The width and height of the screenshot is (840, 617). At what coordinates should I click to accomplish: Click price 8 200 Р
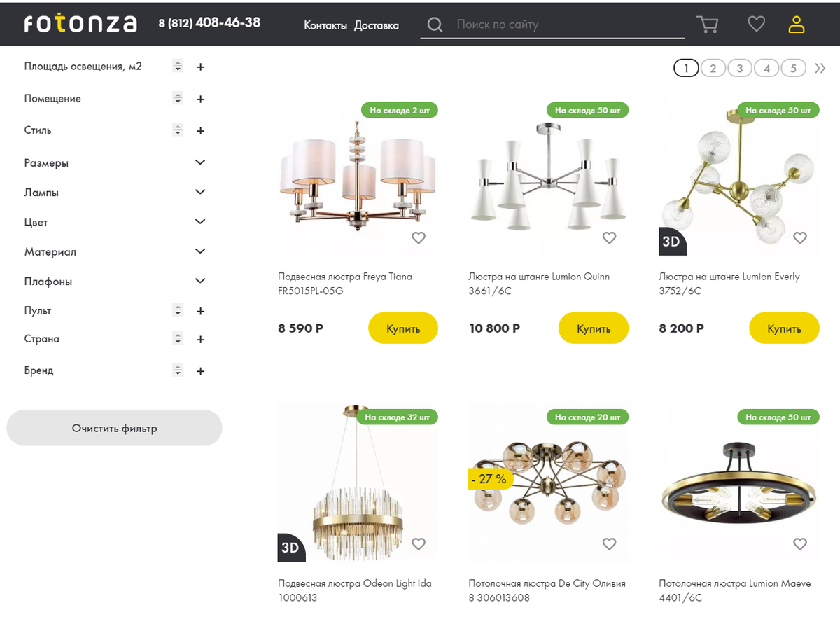681,328
